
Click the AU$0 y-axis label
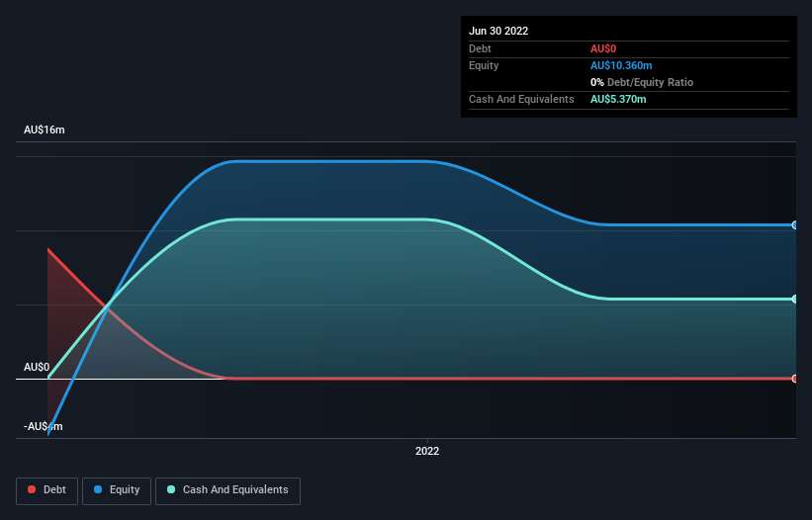pos(37,368)
